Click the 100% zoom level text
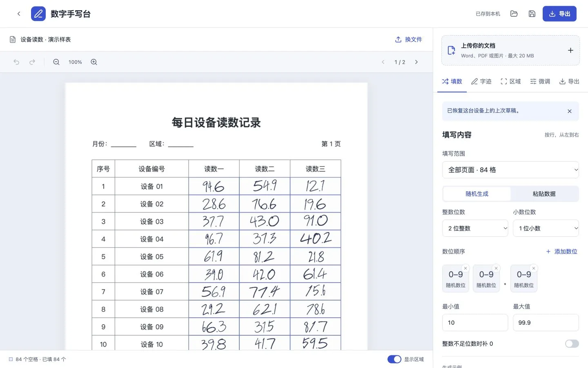This screenshot has height=368, width=588. pyautogui.click(x=75, y=62)
